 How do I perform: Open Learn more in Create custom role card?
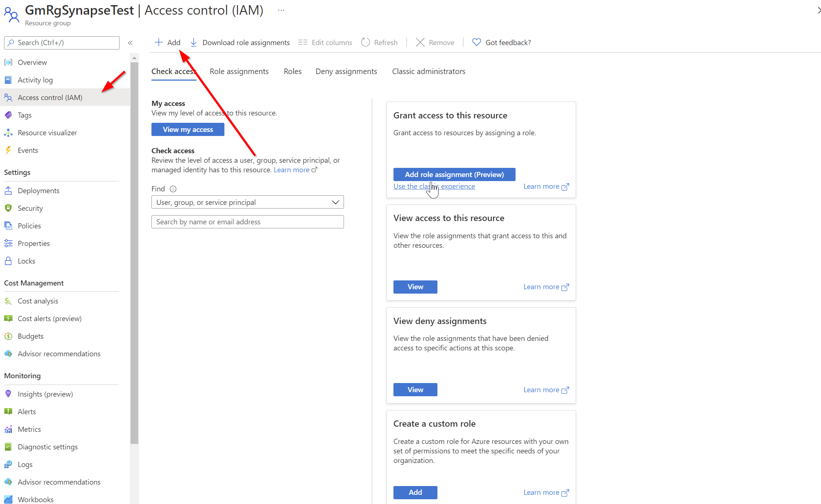(546, 493)
